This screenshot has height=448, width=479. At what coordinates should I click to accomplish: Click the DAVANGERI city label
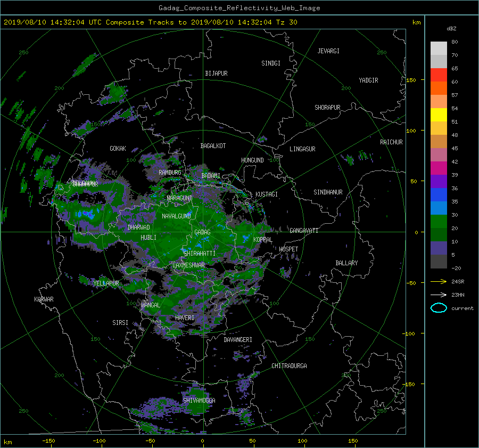coord(238,340)
